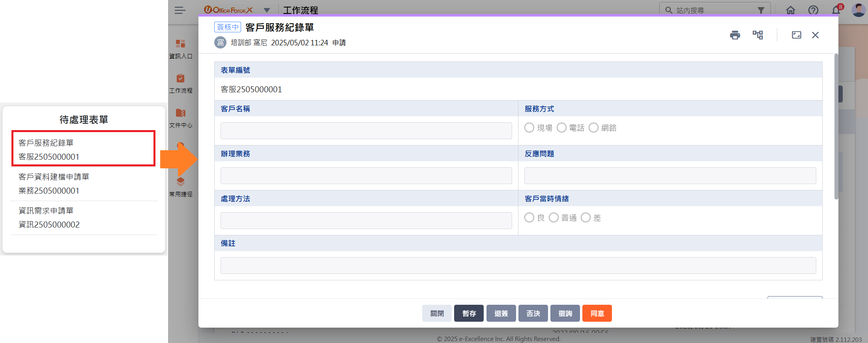
Task: Open 工作流程 sidebar icon
Action: [181, 83]
